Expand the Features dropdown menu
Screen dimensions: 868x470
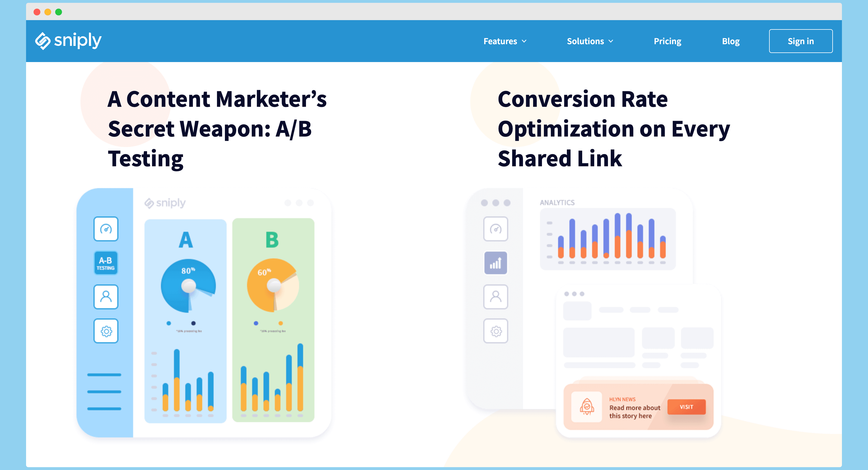pyautogui.click(x=505, y=41)
